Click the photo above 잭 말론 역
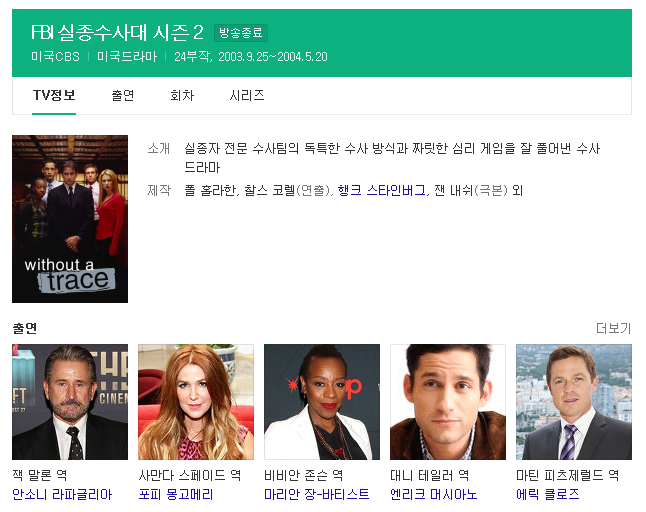 click(x=70, y=402)
